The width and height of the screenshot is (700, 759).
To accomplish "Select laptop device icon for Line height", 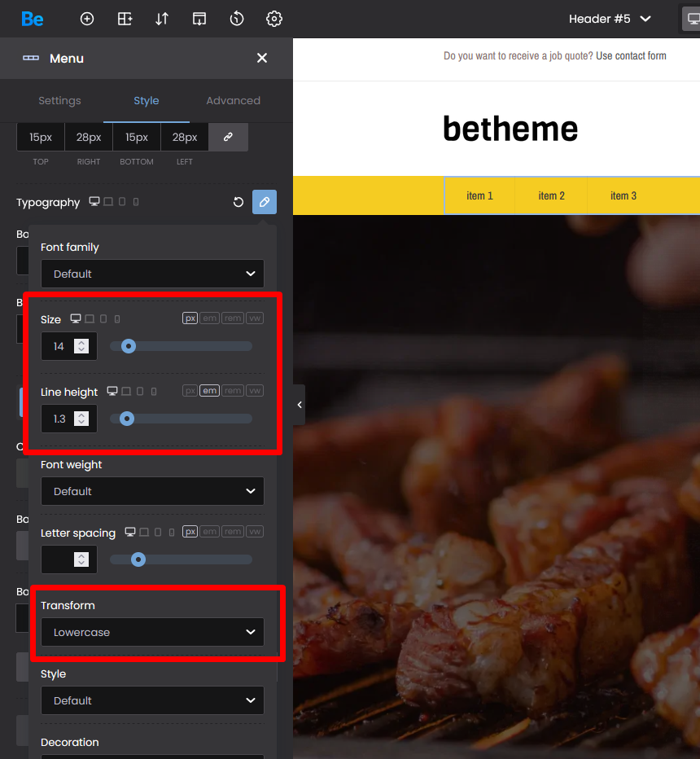I will tap(126, 391).
